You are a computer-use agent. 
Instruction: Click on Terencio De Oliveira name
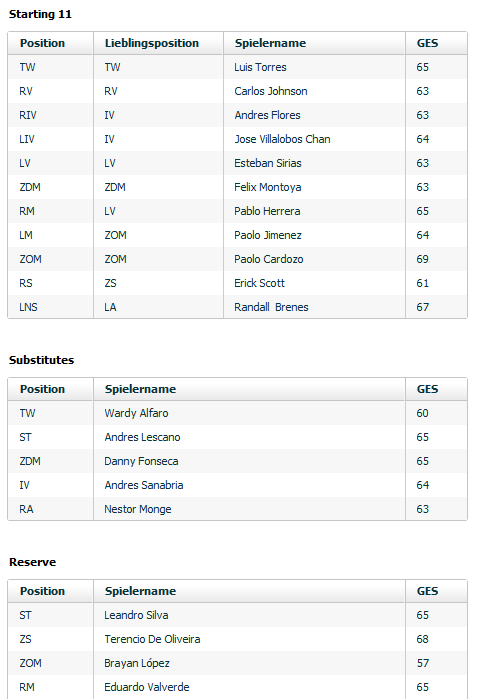[152, 639]
